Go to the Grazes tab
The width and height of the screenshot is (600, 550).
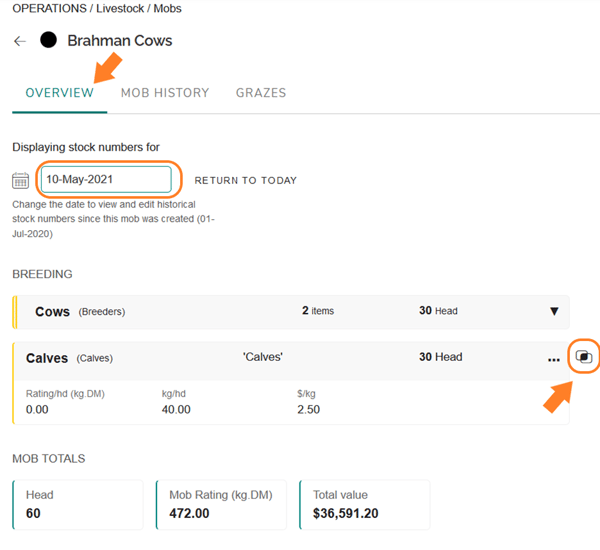tap(261, 93)
